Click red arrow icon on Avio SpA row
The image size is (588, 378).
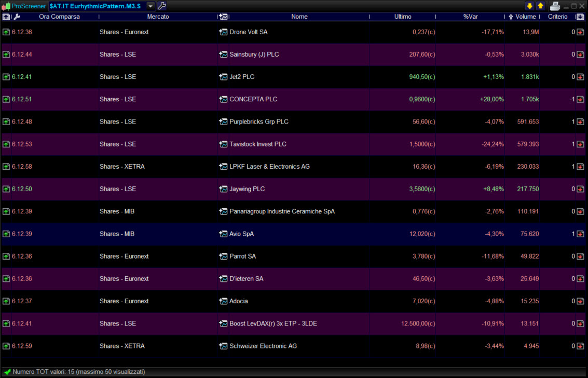[x=580, y=234]
